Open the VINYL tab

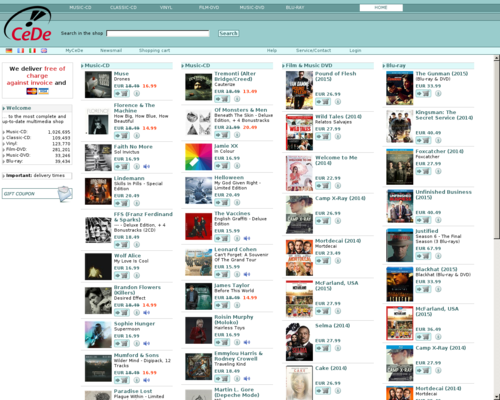point(166,7)
